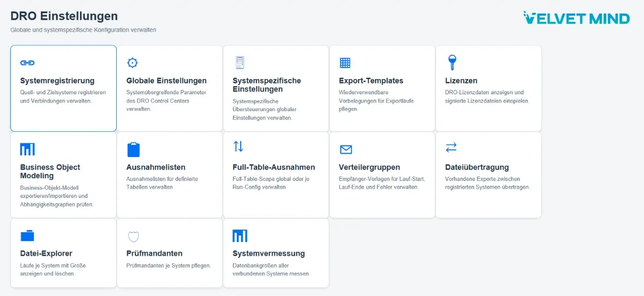644x296 pixels.
Task: Click the gear icon above Globale Einstellungen
Action: click(132, 63)
